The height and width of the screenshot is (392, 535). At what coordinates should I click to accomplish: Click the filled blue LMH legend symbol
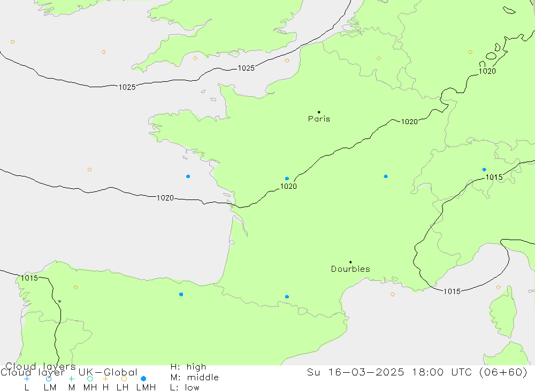pos(143,379)
